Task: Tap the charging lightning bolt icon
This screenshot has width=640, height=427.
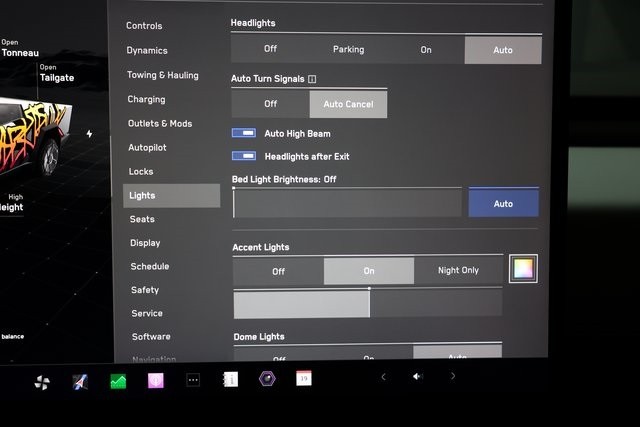Action: coord(89,133)
